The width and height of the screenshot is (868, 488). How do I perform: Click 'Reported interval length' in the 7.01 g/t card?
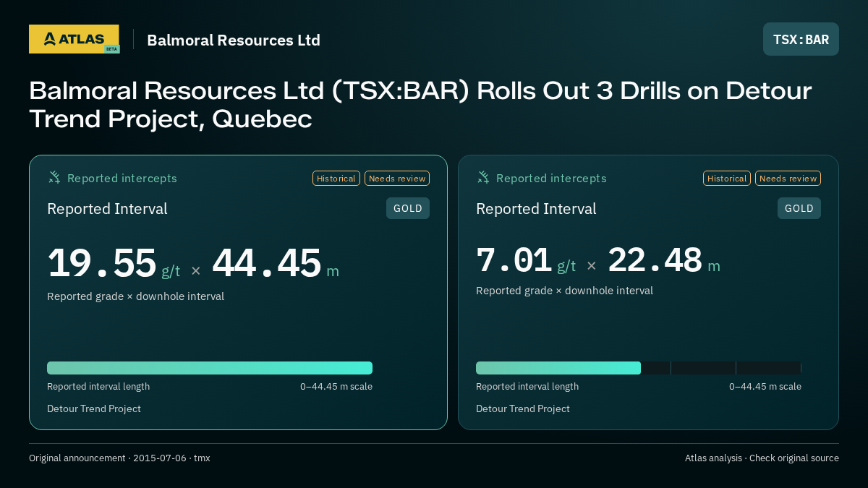(x=527, y=387)
